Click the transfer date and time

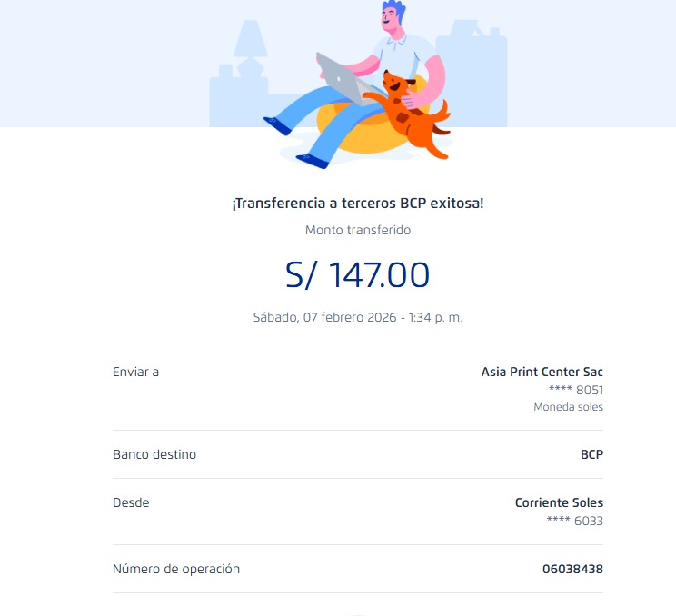pos(358,318)
